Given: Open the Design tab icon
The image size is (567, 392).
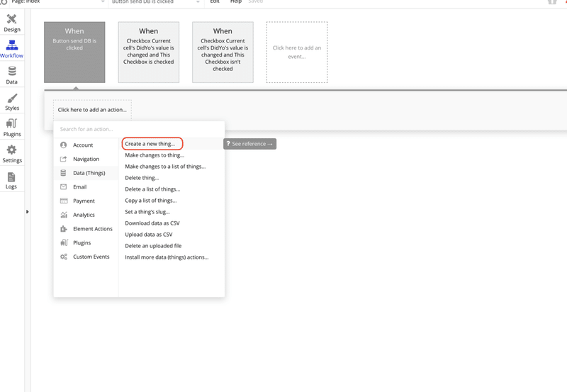Looking at the screenshot, I should (x=11, y=19).
